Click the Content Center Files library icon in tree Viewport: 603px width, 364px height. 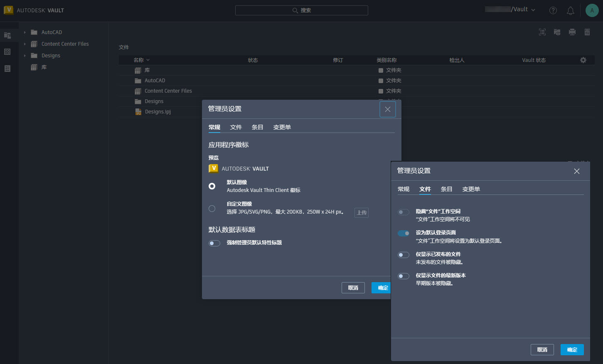tap(34, 44)
